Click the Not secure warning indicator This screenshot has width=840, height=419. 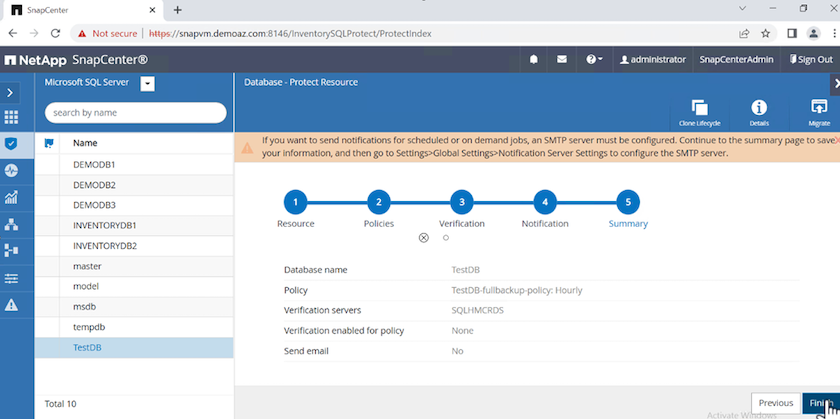tap(107, 33)
